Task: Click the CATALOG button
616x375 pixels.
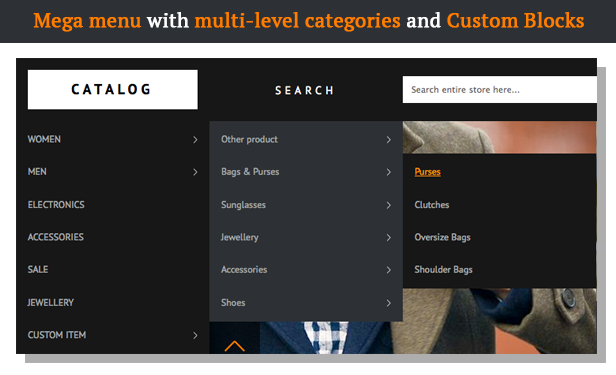Action: (x=113, y=90)
